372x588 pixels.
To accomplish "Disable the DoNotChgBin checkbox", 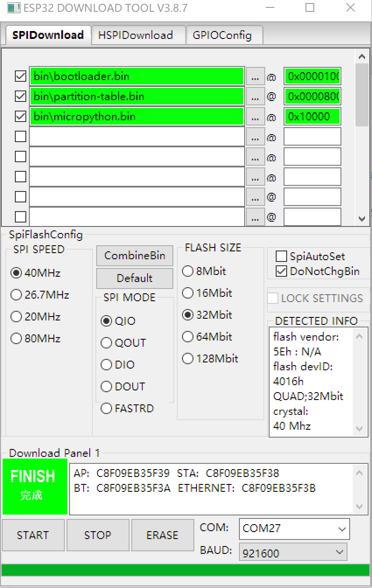I will pos(282,271).
